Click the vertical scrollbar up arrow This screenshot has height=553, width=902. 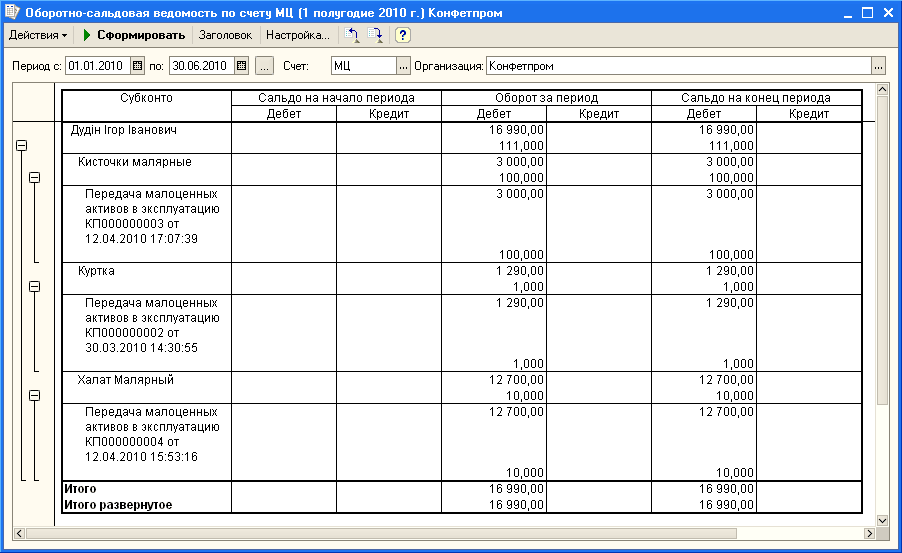click(882, 89)
